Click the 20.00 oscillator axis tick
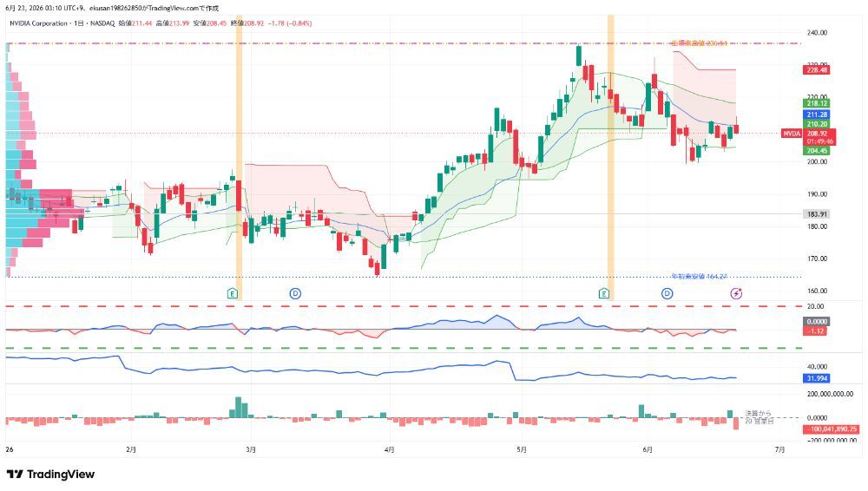 point(816,306)
